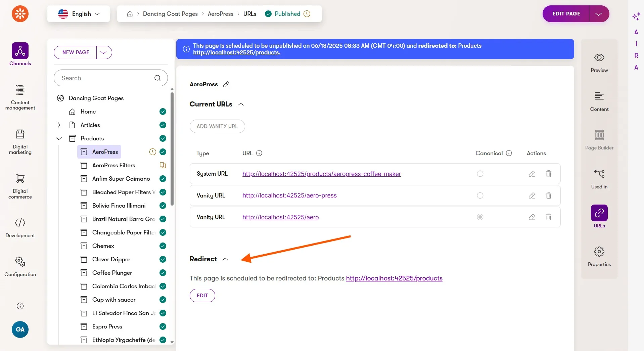Open the URLs tab

click(x=599, y=217)
